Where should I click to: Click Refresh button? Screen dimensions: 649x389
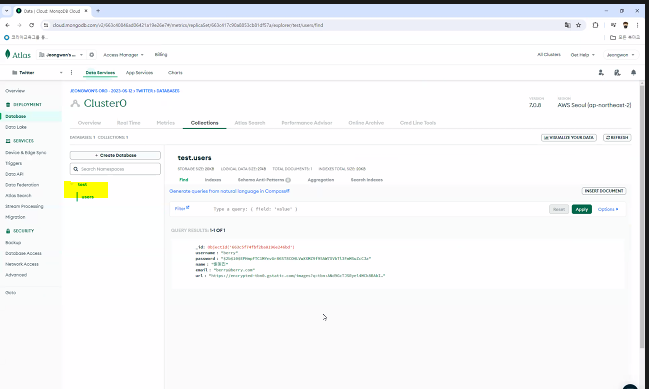click(x=617, y=137)
